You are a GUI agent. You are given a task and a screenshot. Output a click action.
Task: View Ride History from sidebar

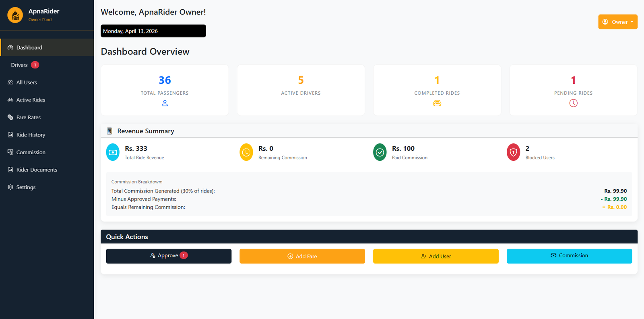coord(47,135)
